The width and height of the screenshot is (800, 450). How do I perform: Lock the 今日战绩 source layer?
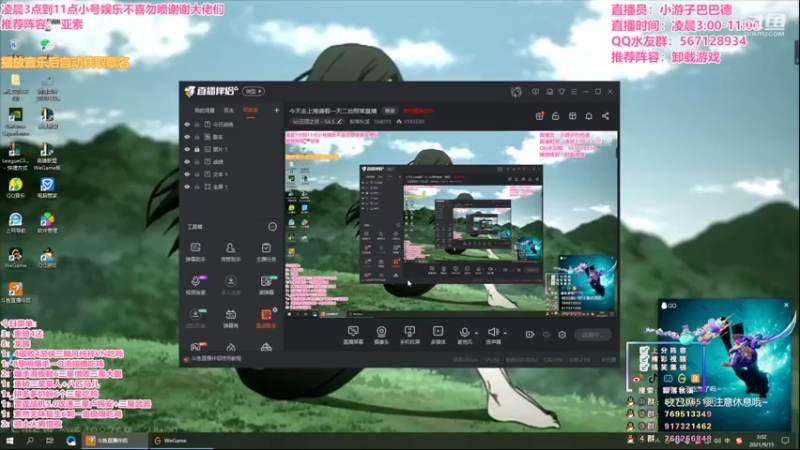pos(197,124)
